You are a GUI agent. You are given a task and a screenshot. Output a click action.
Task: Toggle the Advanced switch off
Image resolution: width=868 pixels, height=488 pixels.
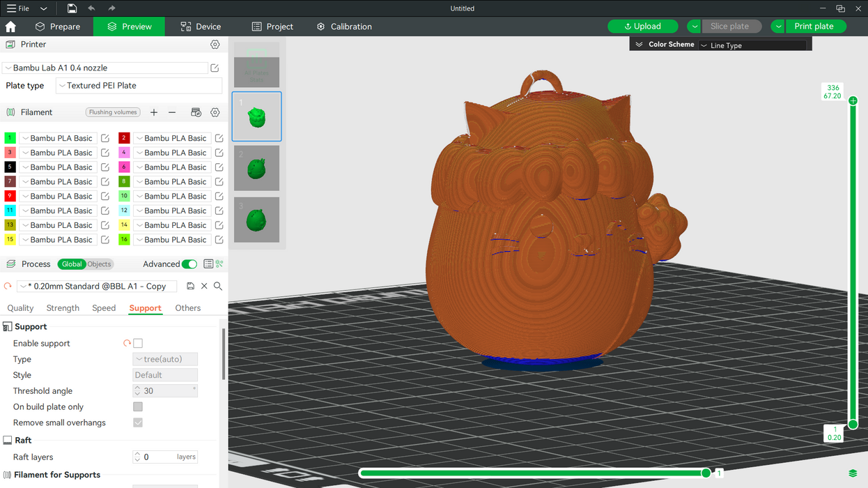click(189, 264)
